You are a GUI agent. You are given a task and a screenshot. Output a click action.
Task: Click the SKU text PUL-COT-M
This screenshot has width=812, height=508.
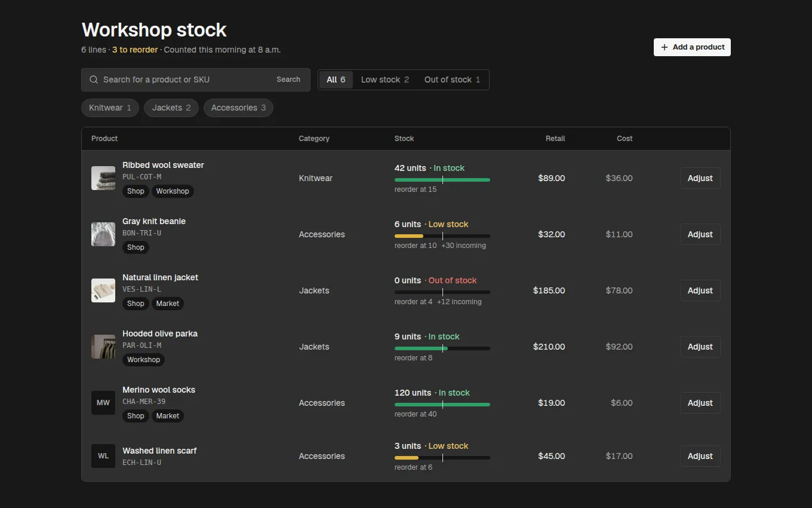coord(142,177)
